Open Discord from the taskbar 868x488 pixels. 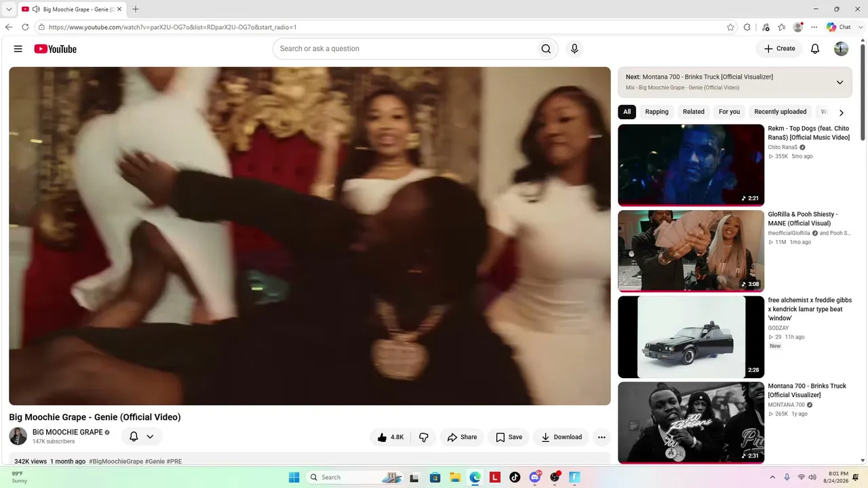pos(535,477)
